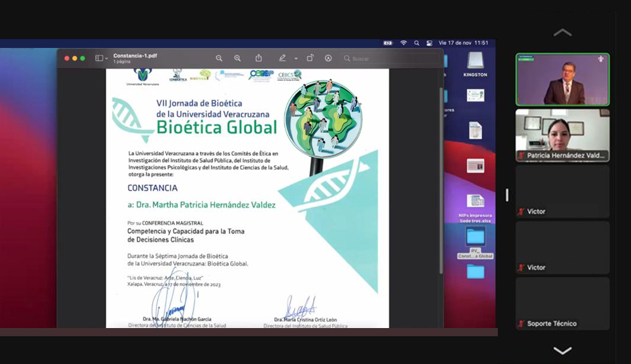The width and height of the screenshot is (631, 364).
Task: Click muted mic icon on Patricia's tile
Action: [x=521, y=155]
